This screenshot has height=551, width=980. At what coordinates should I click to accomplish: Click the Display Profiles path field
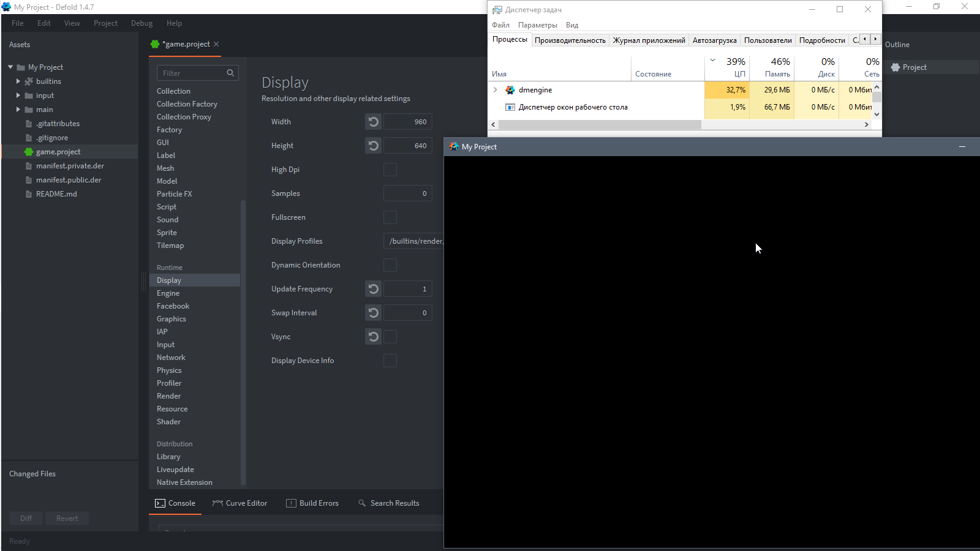pyautogui.click(x=413, y=241)
